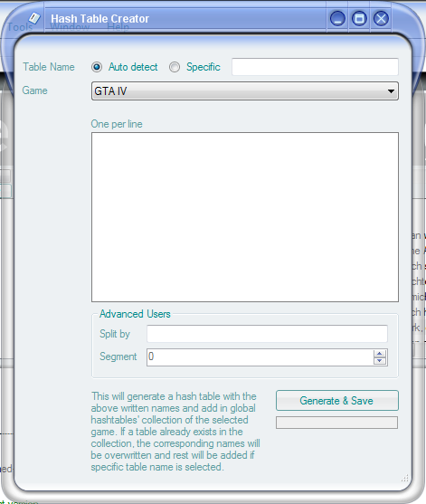Click the Game combo box arrow
Screen dimensions: 426x504
point(391,91)
